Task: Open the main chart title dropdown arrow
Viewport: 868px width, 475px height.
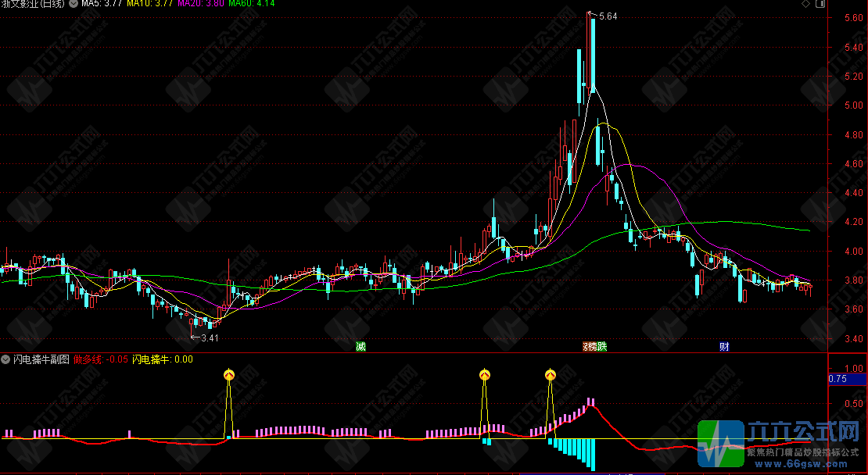Action: (74, 4)
